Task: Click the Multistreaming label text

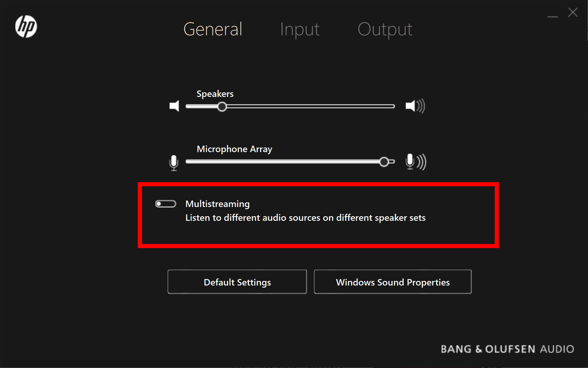Action: (217, 204)
